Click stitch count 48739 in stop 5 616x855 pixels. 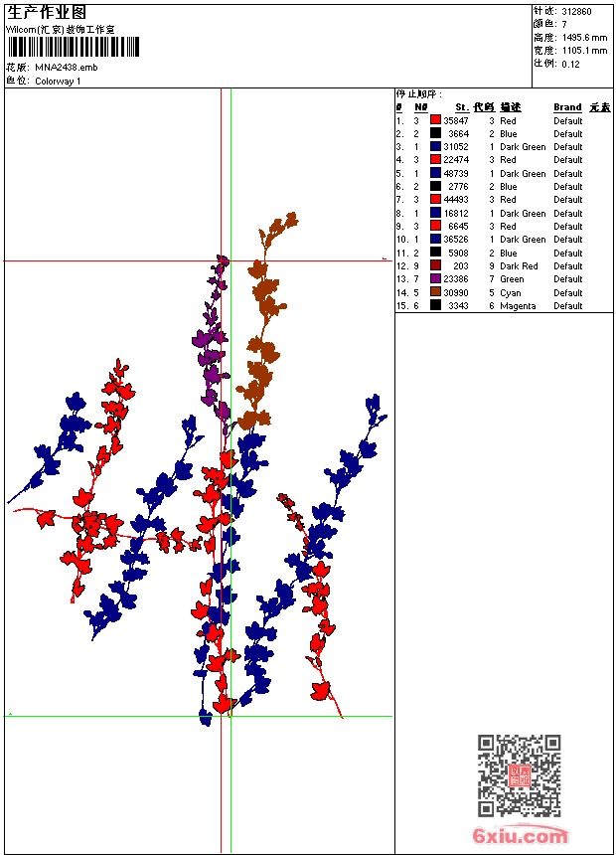tap(456, 173)
